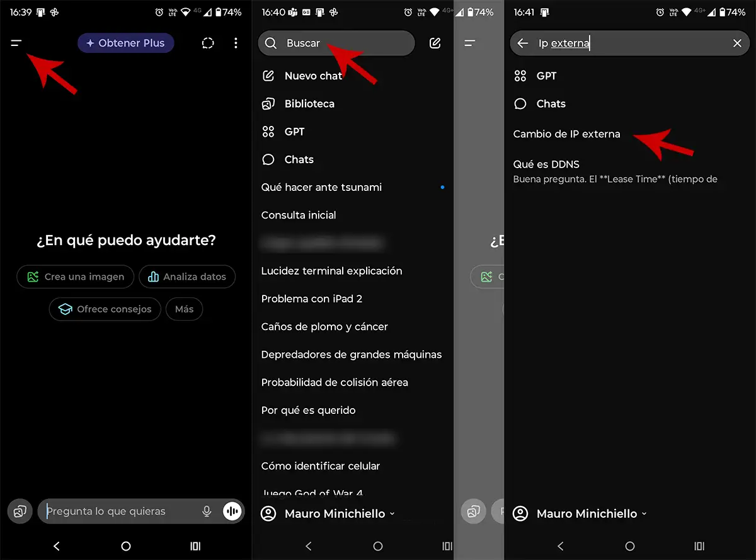Open the hamburger sidebar menu in first screen

[x=16, y=43]
